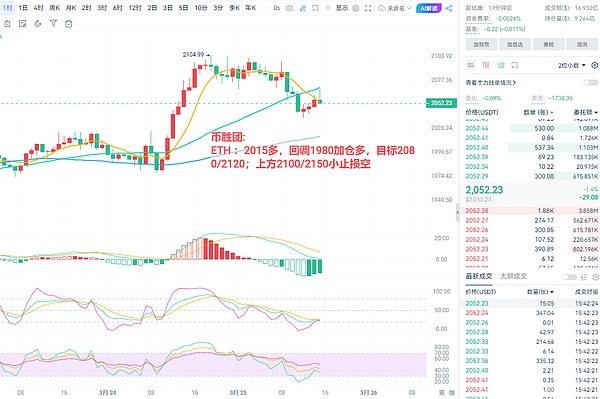Click the 策略 button

[x=548, y=44]
